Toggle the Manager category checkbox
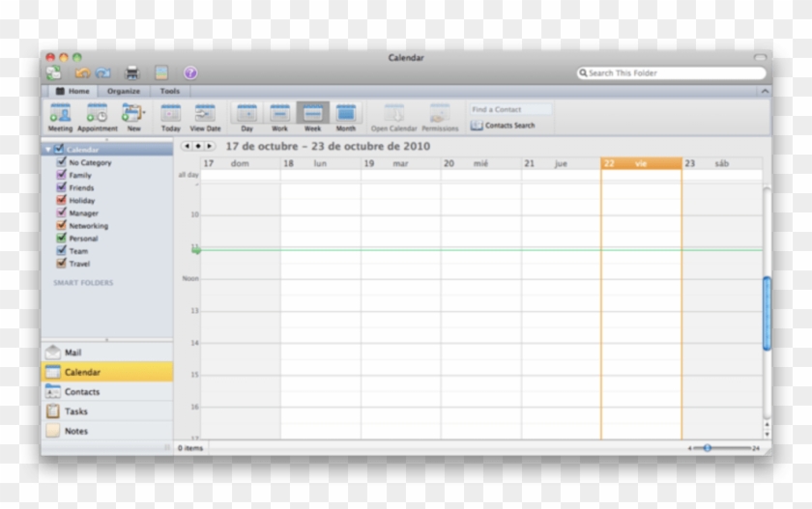Image resolution: width=812 pixels, height=509 pixels. point(61,212)
